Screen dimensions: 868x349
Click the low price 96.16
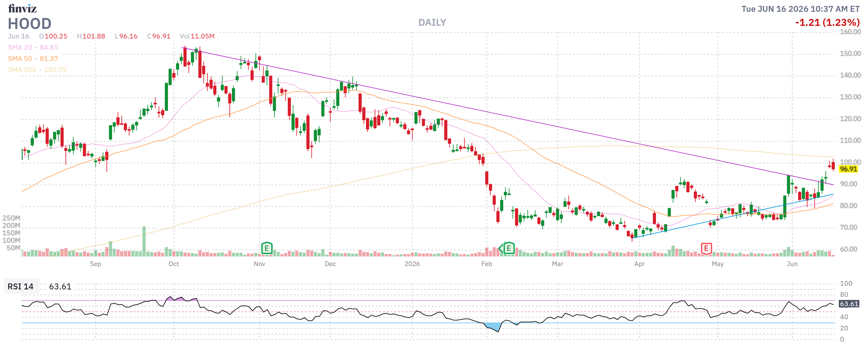pos(129,36)
